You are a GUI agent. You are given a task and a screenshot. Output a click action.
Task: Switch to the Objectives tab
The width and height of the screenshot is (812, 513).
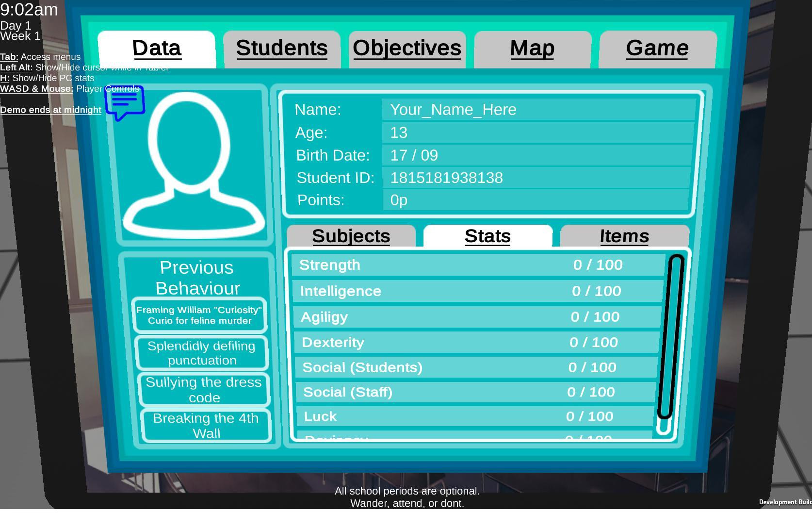[407, 49]
